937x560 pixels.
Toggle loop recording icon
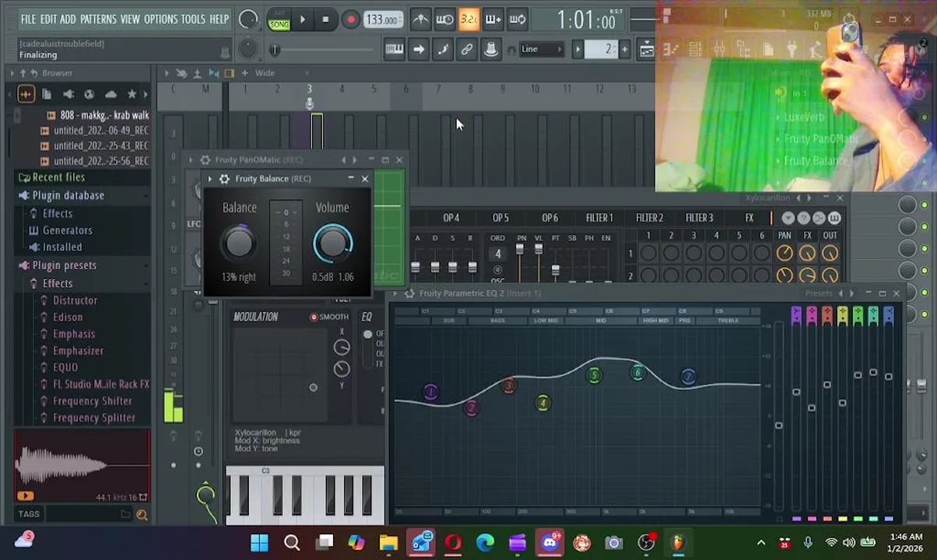[518, 19]
